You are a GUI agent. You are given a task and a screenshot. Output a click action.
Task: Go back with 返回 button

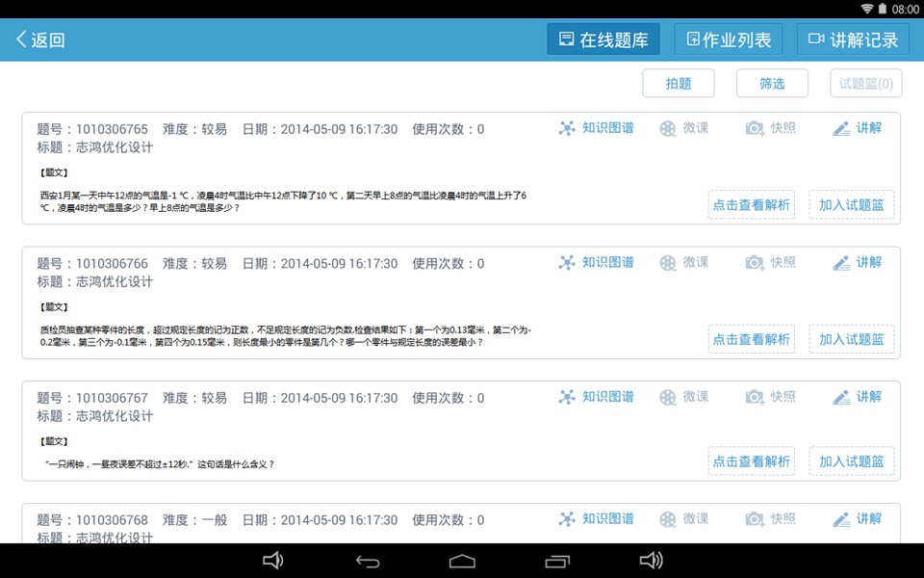point(40,39)
